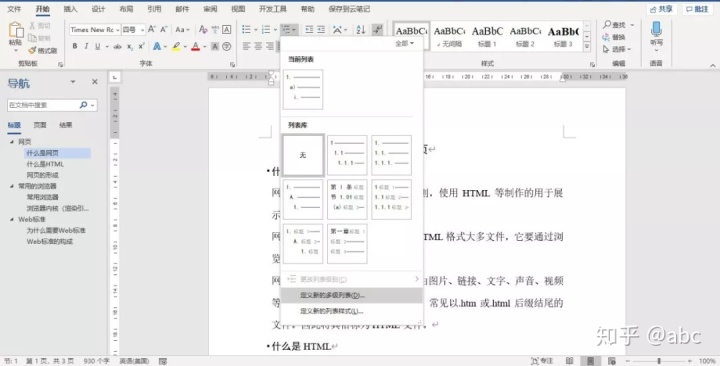Click the 批注 (Comments) button
720x366 pixels.
point(697,9)
